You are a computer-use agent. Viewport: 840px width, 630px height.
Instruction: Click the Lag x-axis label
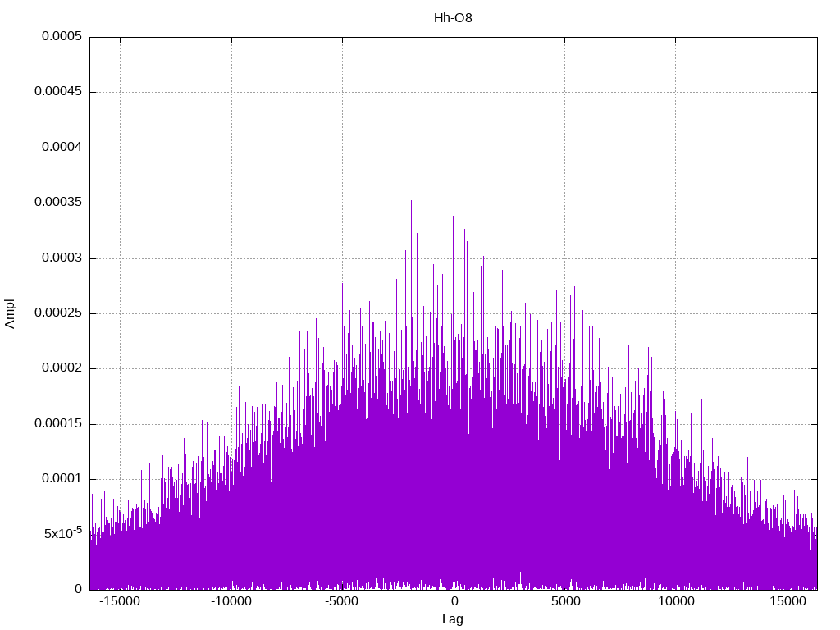click(x=453, y=619)
